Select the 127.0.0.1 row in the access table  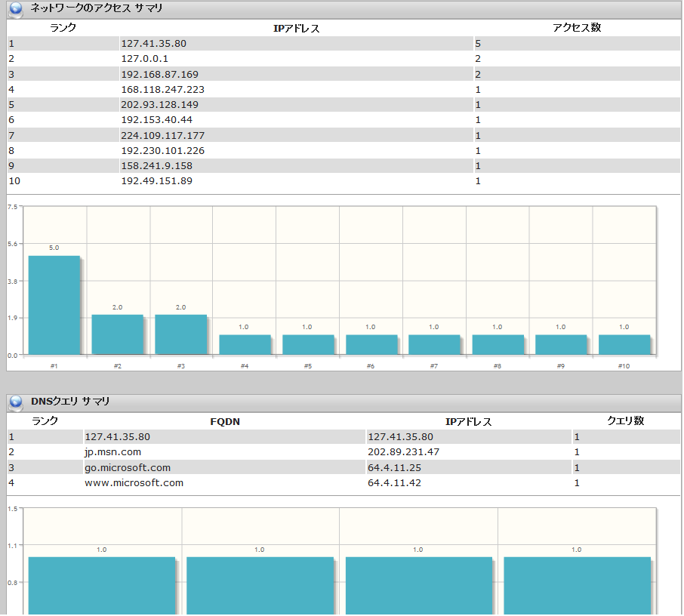(144, 59)
